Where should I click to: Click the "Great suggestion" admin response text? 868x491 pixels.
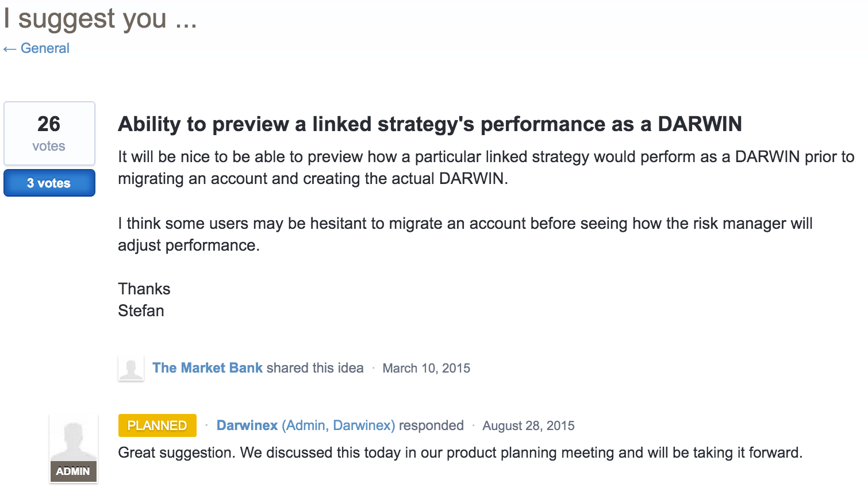click(459, 453)
